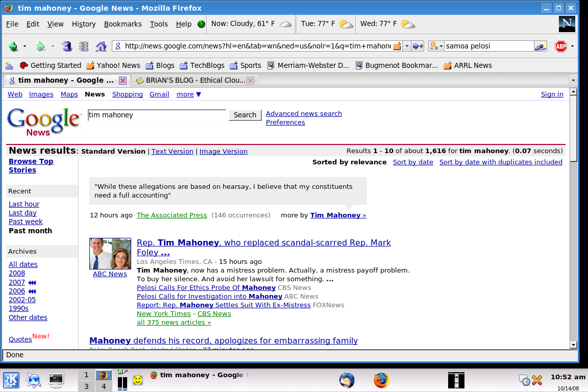Expand the Google 'more' menu

tap(189, 94)
